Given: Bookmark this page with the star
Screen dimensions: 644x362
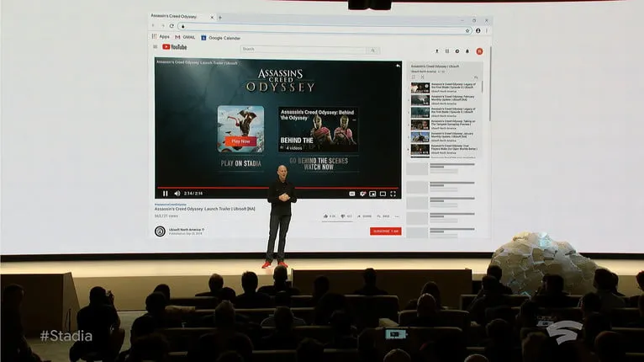Looking at the screenshot, I should (467, 30).
